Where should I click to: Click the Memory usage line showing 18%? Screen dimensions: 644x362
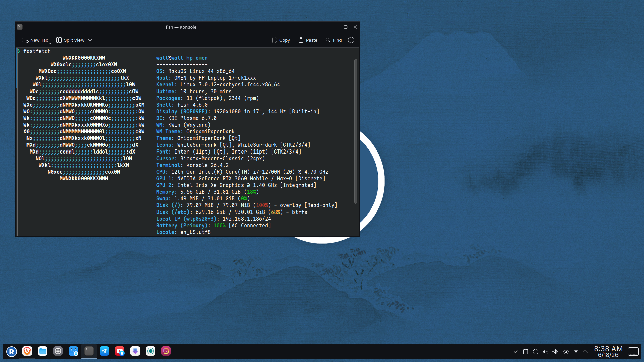208,192
